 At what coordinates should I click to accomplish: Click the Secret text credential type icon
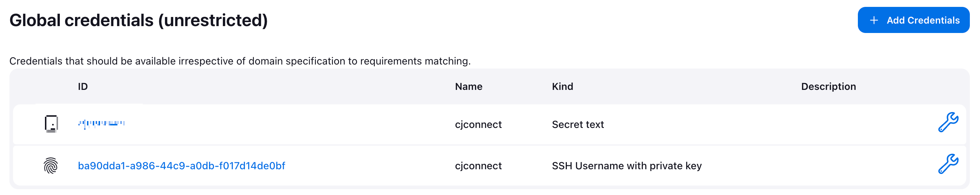[x=51, y=124]
